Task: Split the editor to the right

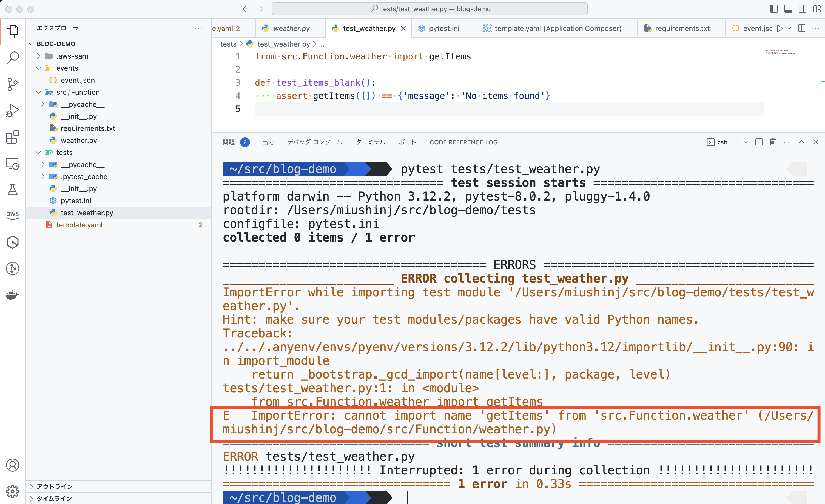Action: pos(801,28)
